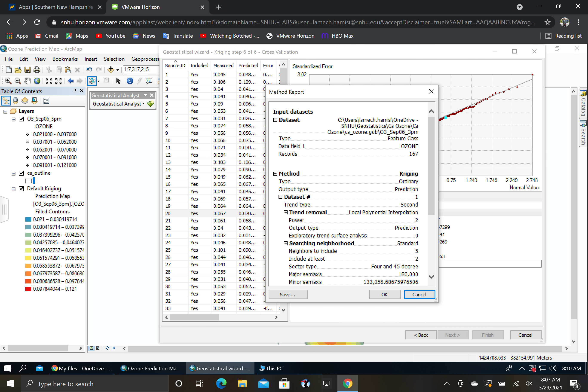Activate the Select Features tool

(92, 81)
